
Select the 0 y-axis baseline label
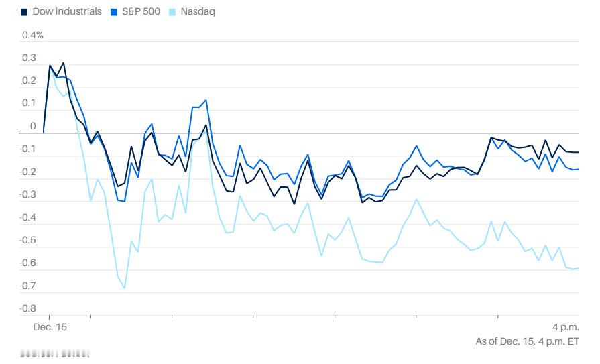point(33,126)
